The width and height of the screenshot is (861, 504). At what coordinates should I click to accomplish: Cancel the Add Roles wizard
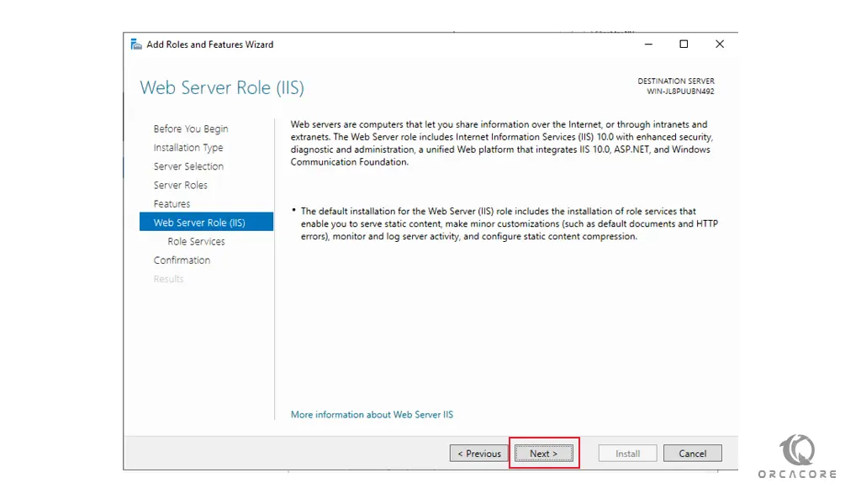[693, 454]
